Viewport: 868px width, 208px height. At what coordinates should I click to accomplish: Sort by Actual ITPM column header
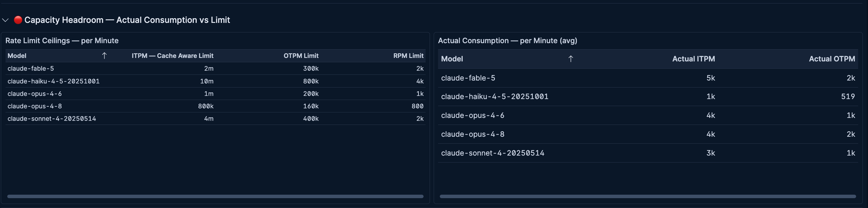click(x=694, y=59)
